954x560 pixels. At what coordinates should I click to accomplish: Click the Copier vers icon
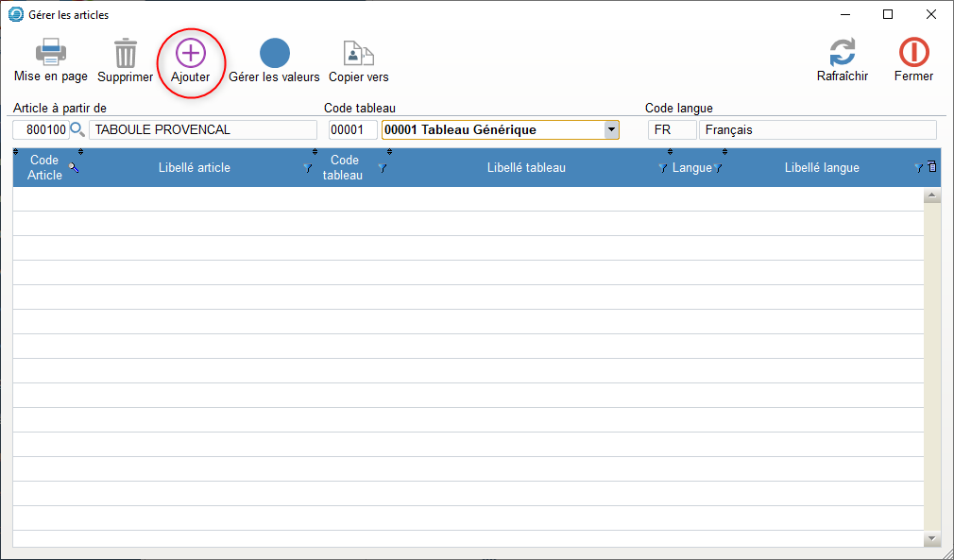tap(358, 53)
